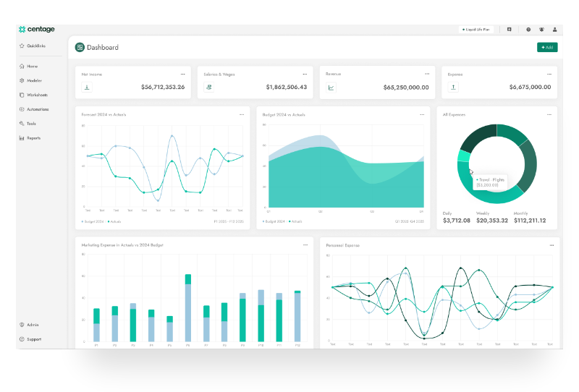
Task: Open the help icon in top bar
Action: [528, 30]
